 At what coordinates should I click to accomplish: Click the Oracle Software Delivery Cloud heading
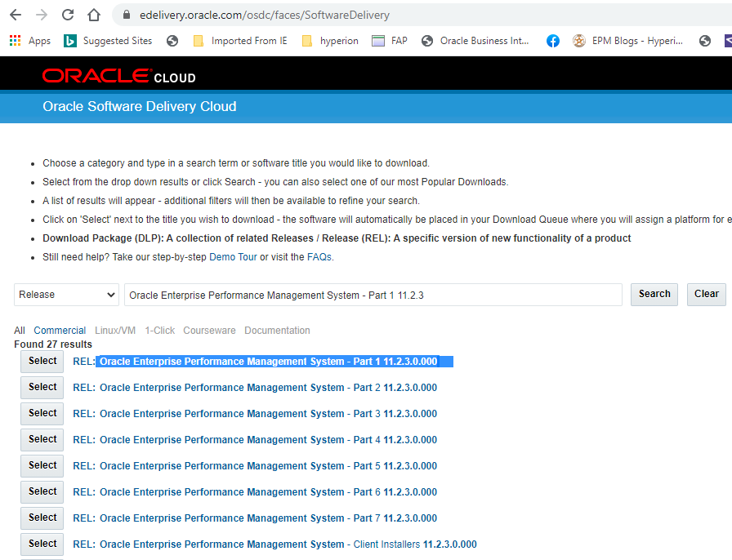(140, 106)
